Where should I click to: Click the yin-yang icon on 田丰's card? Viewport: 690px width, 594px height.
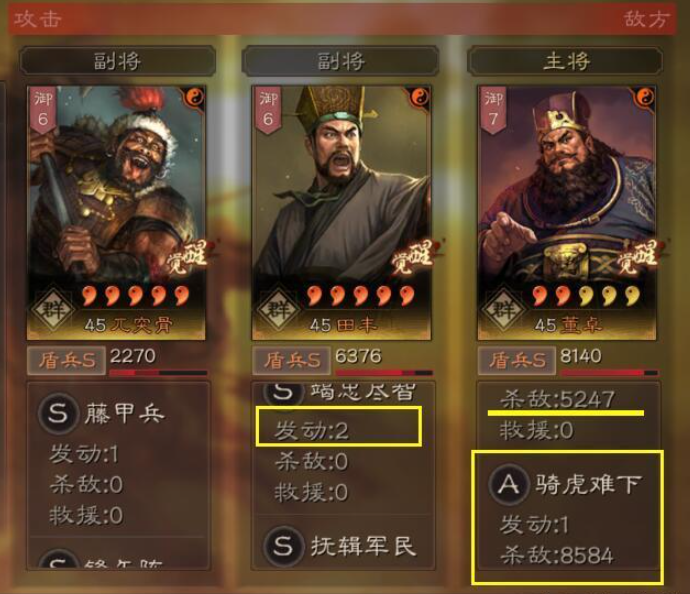click(419, 97)
